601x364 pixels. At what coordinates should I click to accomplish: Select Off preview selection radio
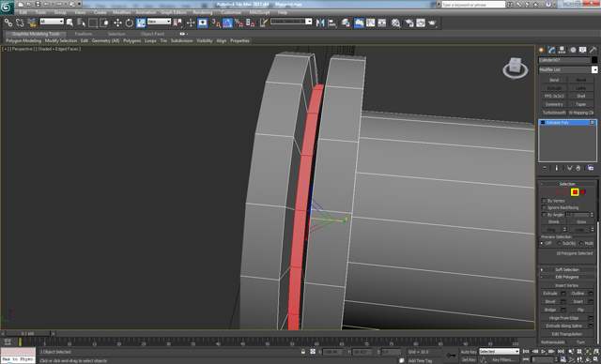542,243
